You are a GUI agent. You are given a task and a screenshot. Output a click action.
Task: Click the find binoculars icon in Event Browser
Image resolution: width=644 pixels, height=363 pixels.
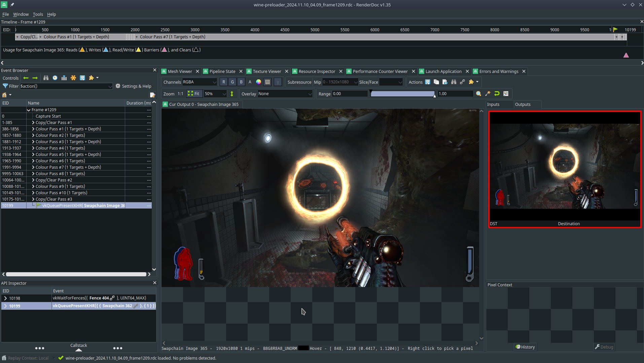(x=46, y=78)
